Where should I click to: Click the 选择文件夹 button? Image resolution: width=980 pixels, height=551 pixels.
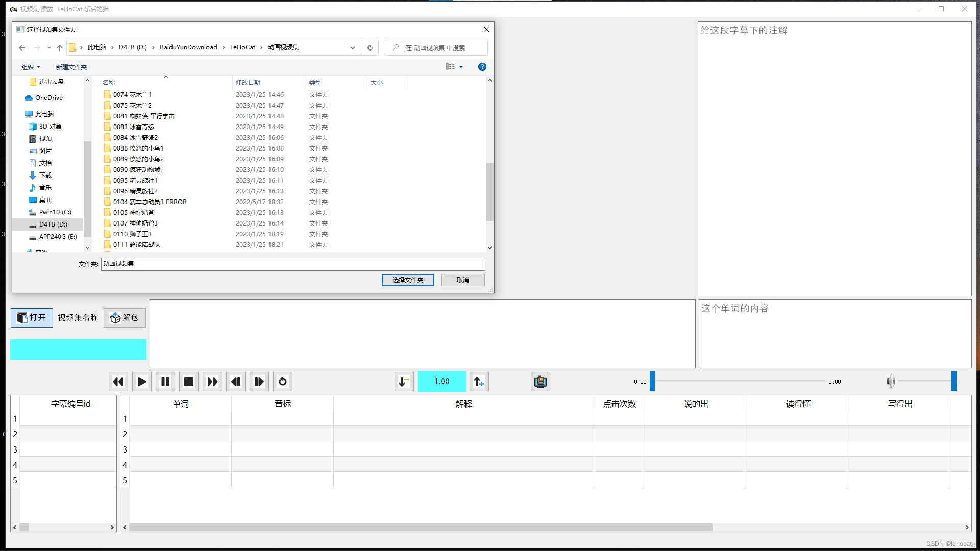[408, 280]
